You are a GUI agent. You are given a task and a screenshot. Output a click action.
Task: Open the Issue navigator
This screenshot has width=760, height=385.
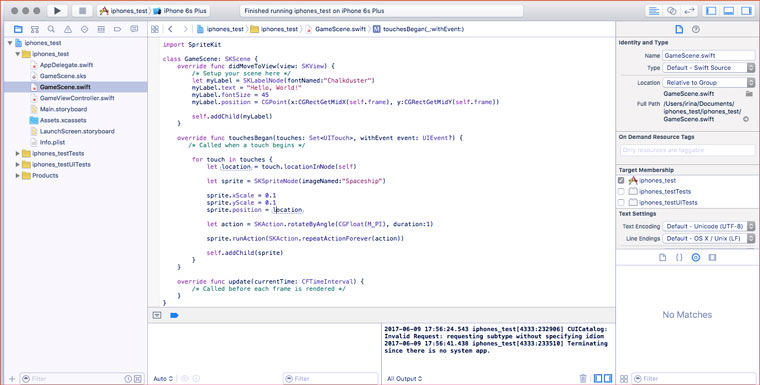coord(68,29)
